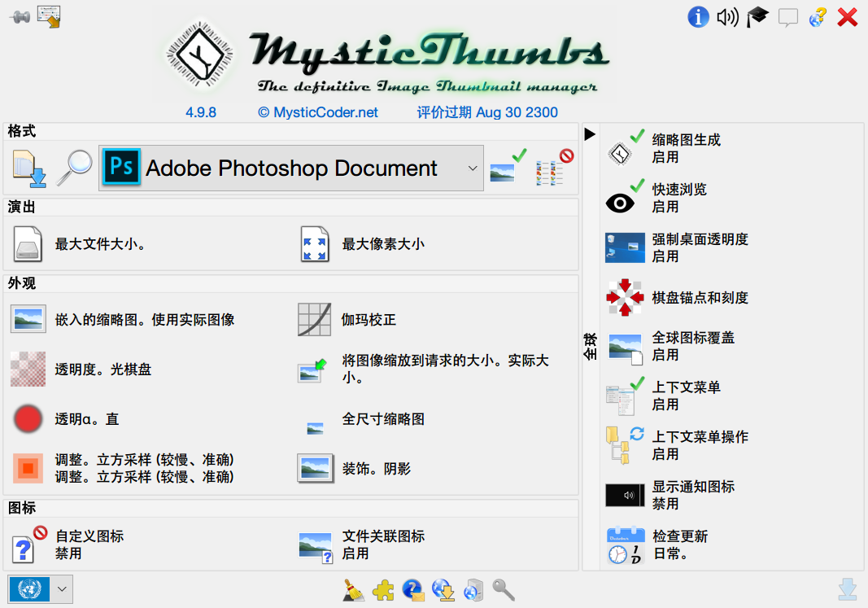Click the web server icon near the key
The image size is (868, 608).
click(473, 590)
